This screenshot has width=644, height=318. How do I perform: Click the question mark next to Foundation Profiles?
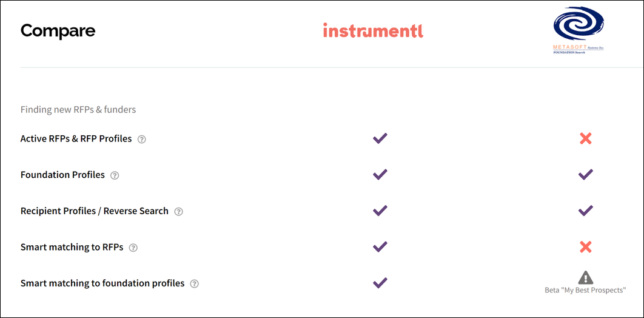[x=115, y=175]
